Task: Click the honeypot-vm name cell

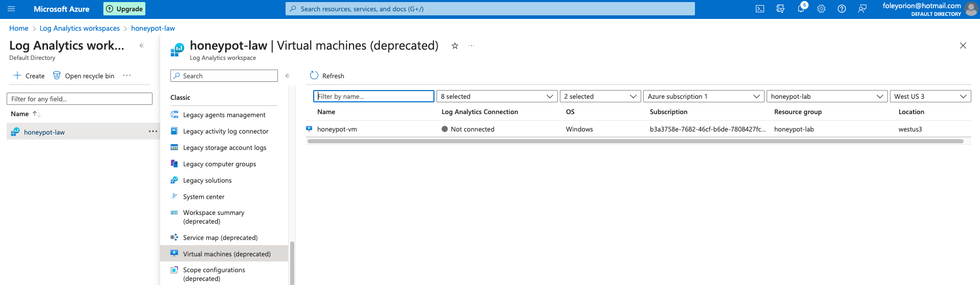Action: point(337,129)
